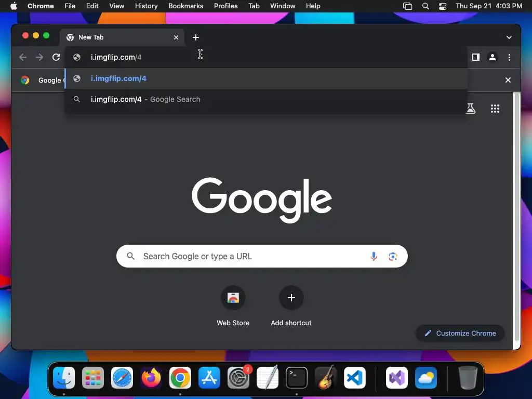Click the date and time in the menu bar
Image resolution: width=532 pixels, height=399 pixels.
488,6
